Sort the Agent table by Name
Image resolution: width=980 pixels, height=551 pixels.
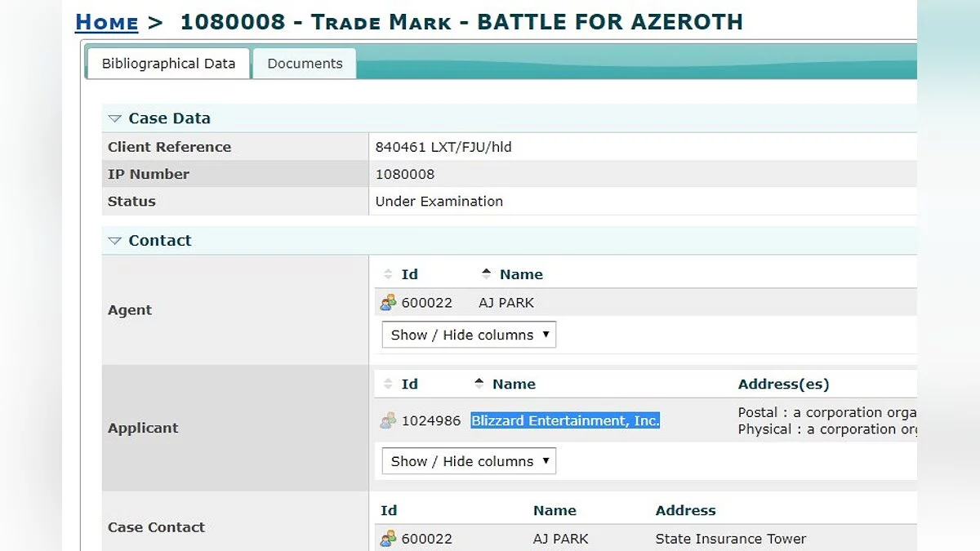pos(520,274)
